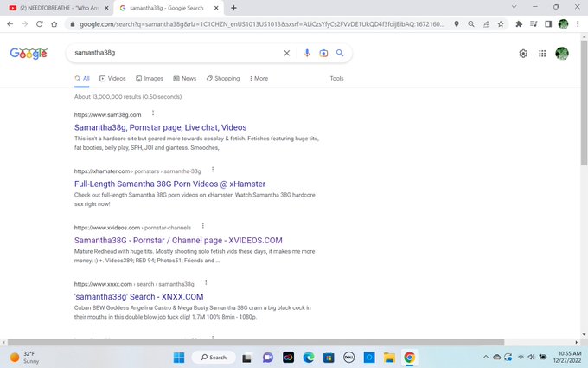Open Chrome profile avatar in toolbar
The width and height of the screenshot is (588, 368).
pos(563,24)
